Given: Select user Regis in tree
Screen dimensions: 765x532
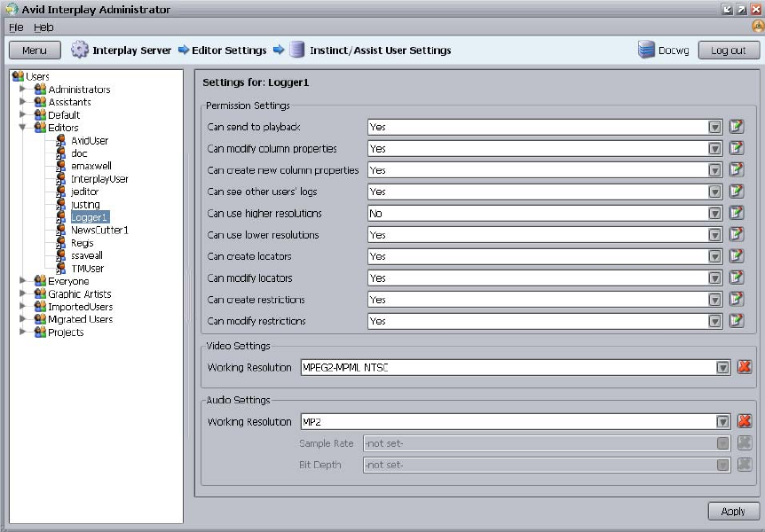Looking at the screenshot, I should (x=82, y=243).
